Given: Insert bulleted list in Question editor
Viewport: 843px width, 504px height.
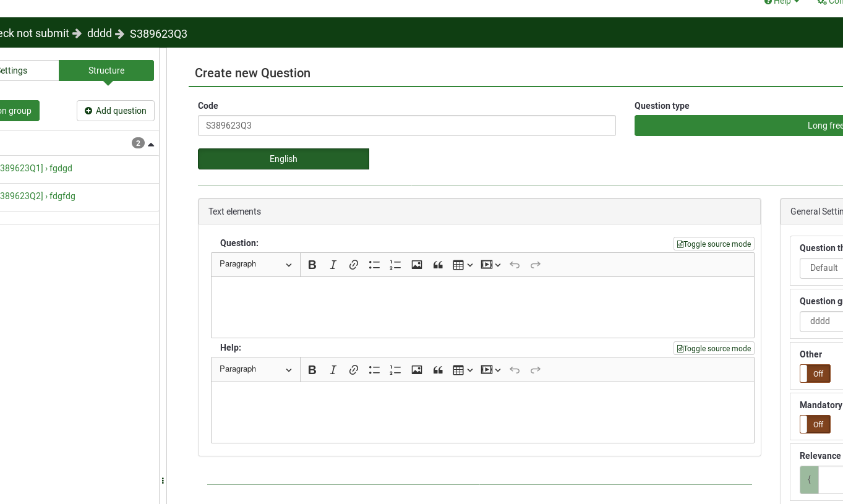Looking at the screenshot, I should point(374,265).
